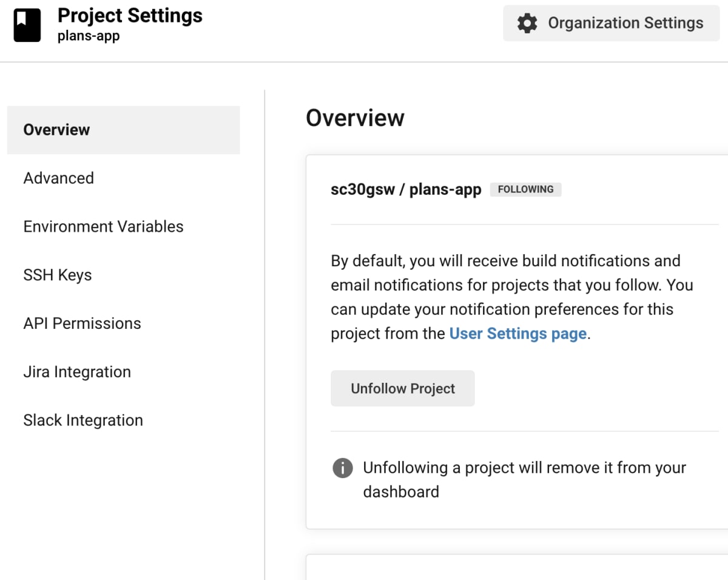728x580 pixels.
Task: Open Organization Settings via its text label
Action: [x=625, y=23]
